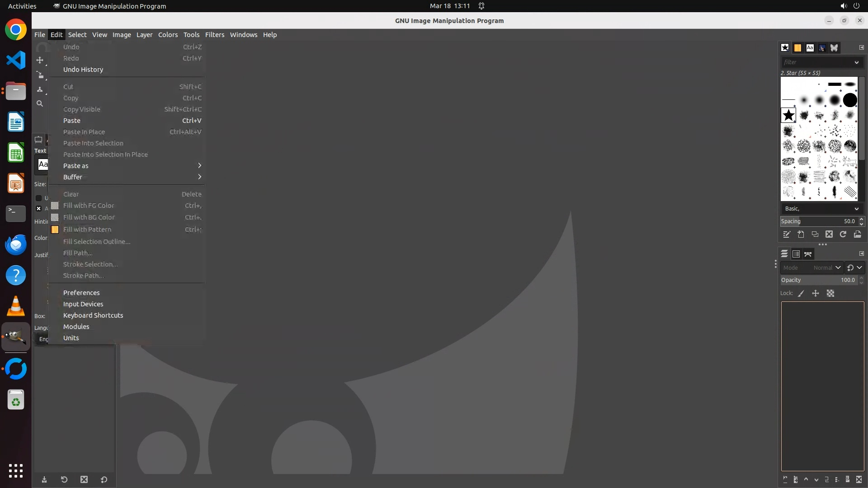This screenshot has height=488, width=868.
Task: Select the Zoom magnifier tool
Action: [x=40, y=103]
